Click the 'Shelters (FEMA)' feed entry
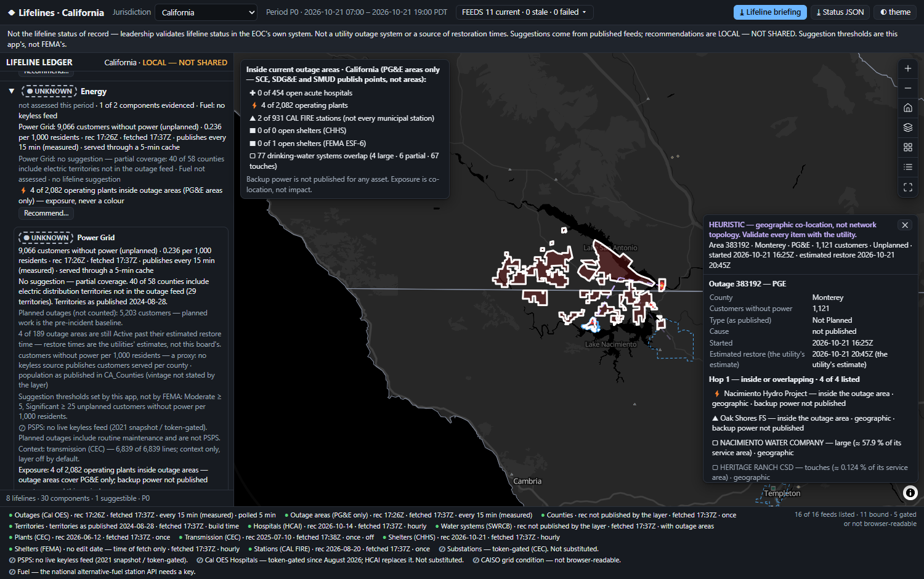This screenshot has height=579, width=924. pyautogui.click(x=124, y=549)
